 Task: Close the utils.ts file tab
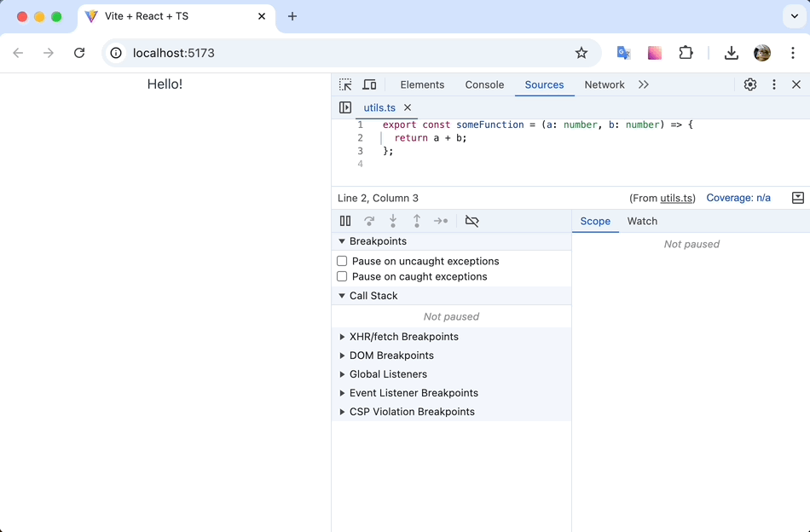[408, 107]
